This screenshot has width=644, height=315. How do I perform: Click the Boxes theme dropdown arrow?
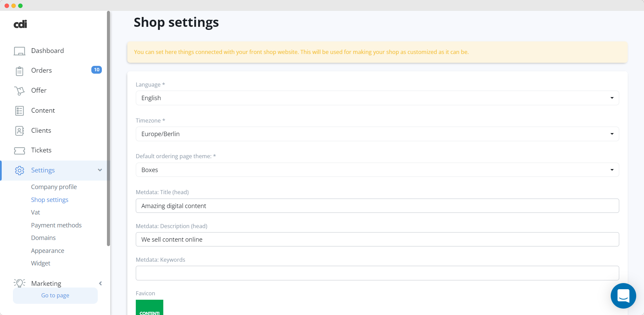coord(612,170)
